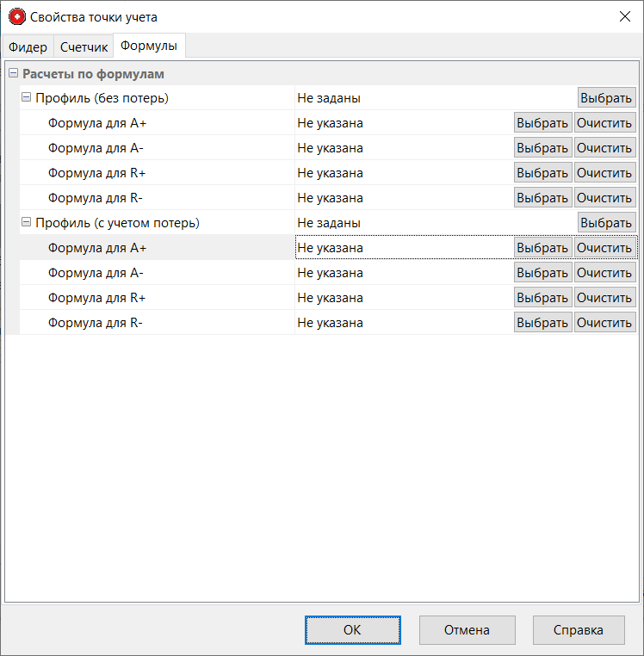Open the Счетчик tab
644x656 pixels.
pyautogui.click(x=84, y=46)
